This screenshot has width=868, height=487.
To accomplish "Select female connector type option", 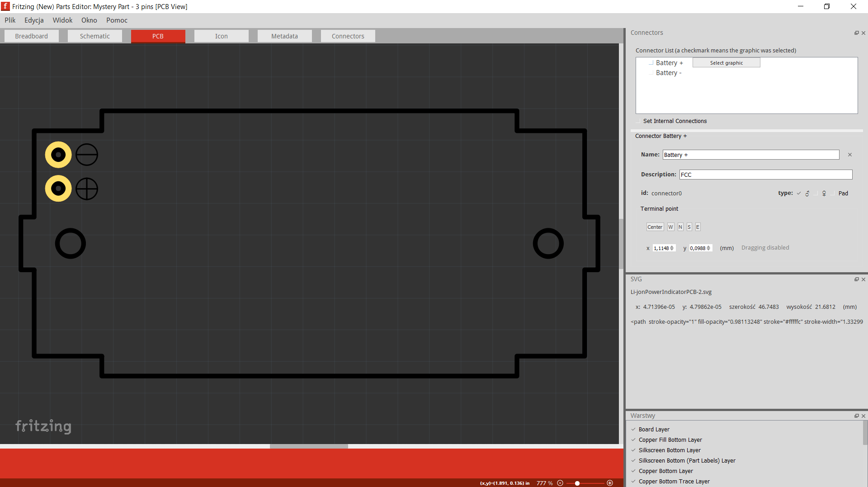I will (x=816, y=194).
